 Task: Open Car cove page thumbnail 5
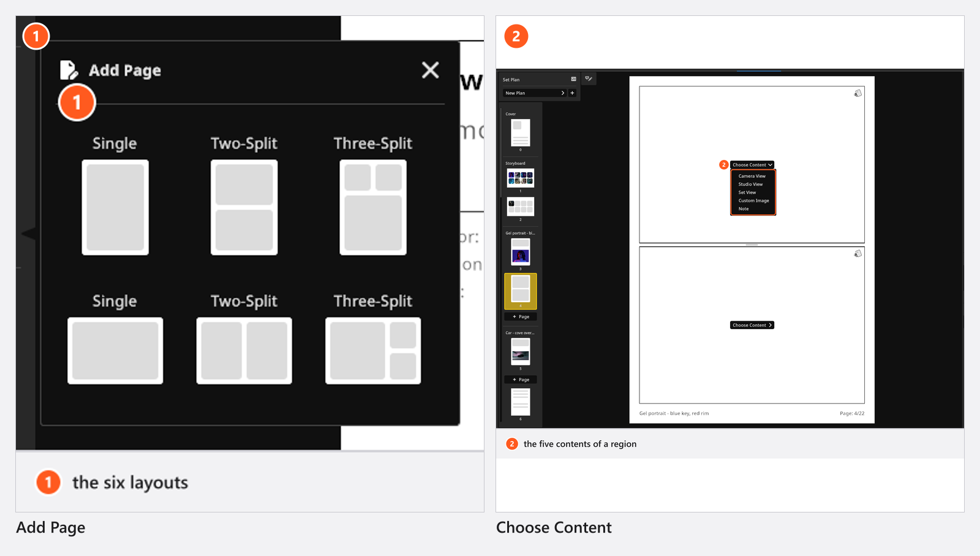click(521, 352)
